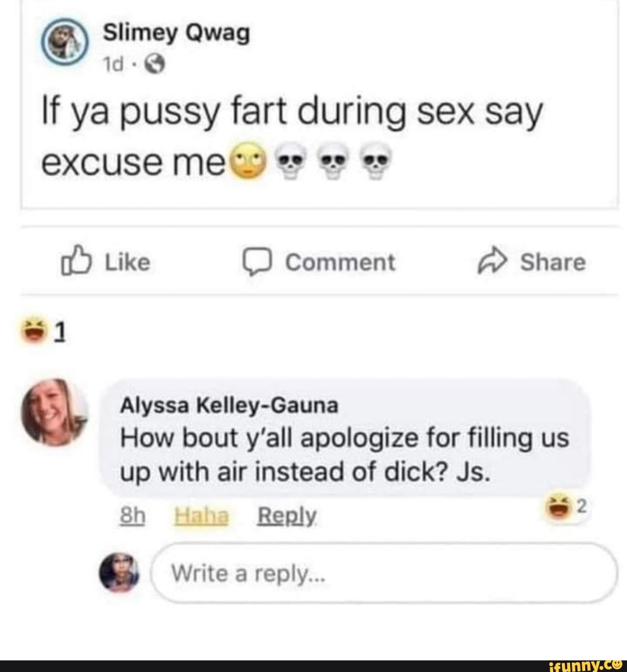Open Alyssa Kelley-Gauna's profile picture
The width and height of the screenshot is (627, 672).
click(x=54, y=413)
